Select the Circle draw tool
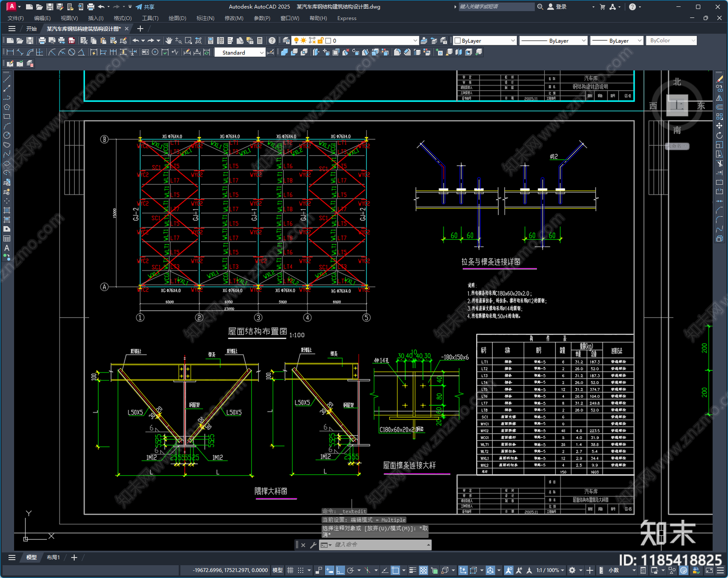728x578 pixels. point(7,135)
